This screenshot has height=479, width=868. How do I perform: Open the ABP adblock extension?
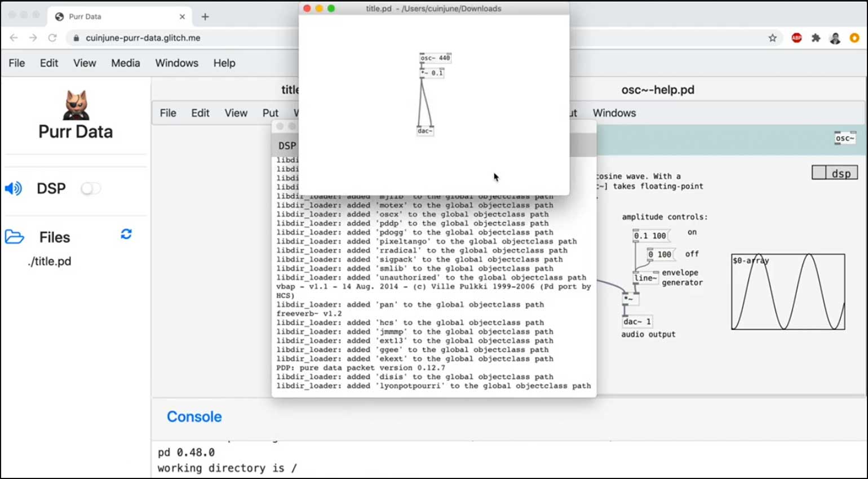(x=796, y=38)
